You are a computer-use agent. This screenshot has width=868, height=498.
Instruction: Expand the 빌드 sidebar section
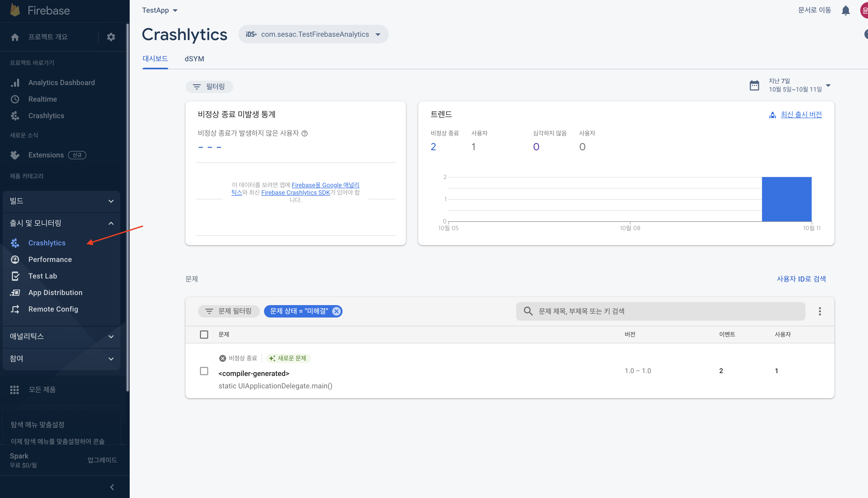(61, 201)
